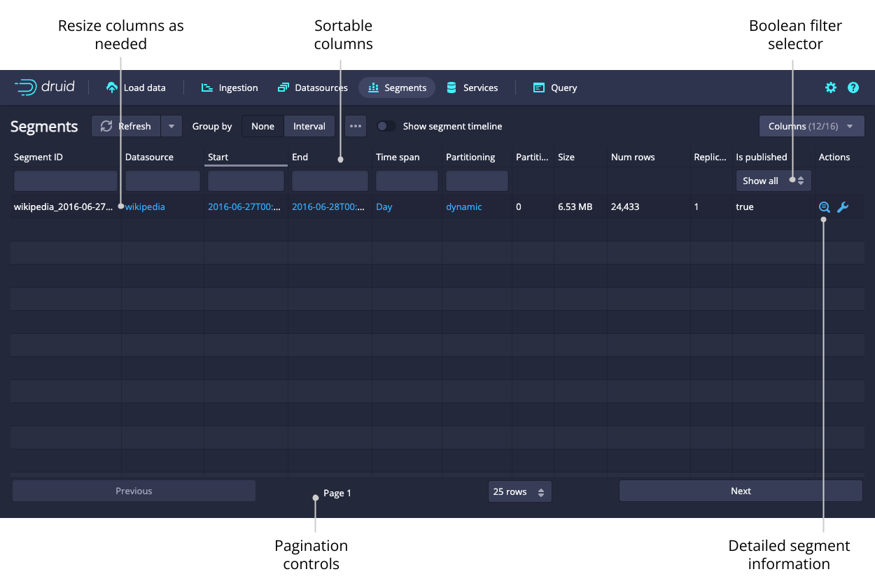This screenshot has width=875, height=588.
Task: Follow the wikipedia datasource link
Action: pos(146,207)
